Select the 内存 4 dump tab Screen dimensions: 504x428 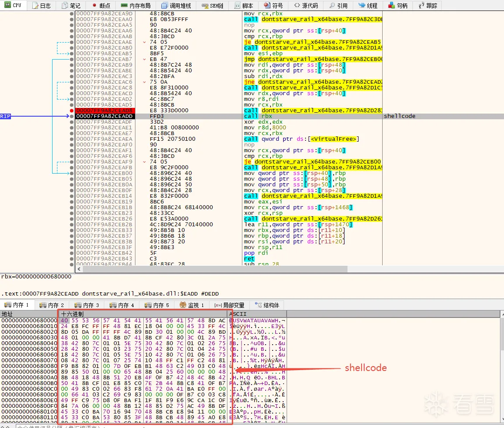(121, 305)
